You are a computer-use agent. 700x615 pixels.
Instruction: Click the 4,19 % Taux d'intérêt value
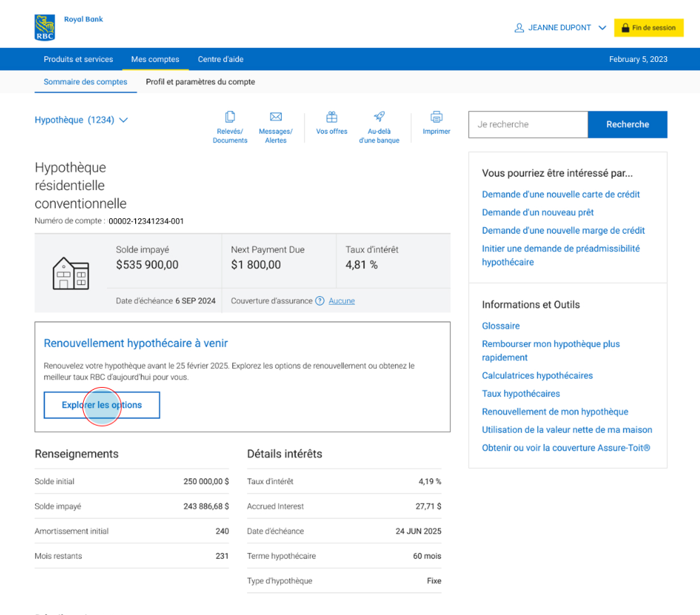pos(430,481)
